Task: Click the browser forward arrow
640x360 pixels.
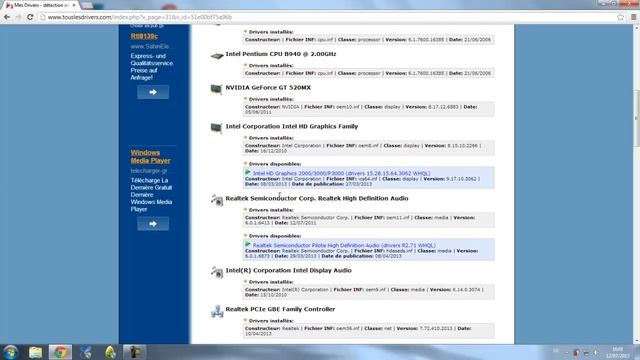Action: tap(18, 17)
